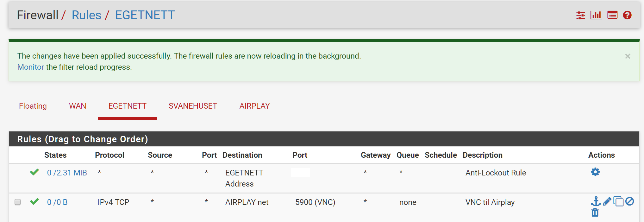Follow the Monitor filter reload link
The height and width of the screenshot is (222, 644).
pyautogui.click(x=31, y=67)
